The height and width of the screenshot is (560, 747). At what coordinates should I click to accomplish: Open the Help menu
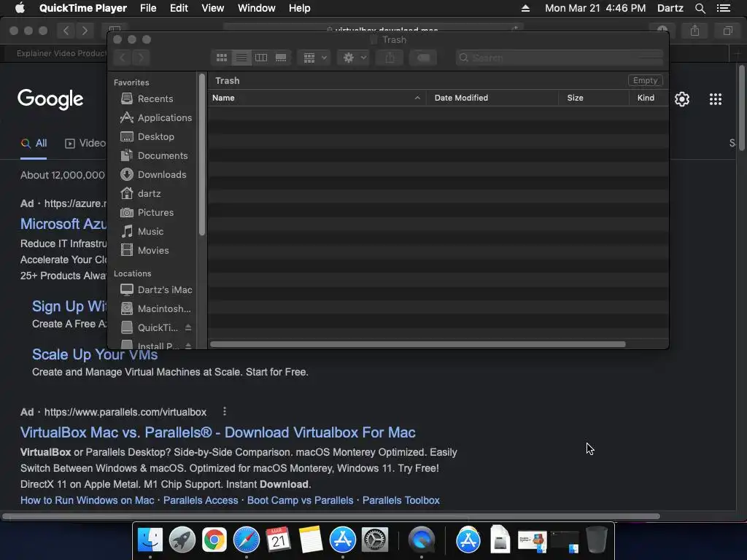pos(299,8)
